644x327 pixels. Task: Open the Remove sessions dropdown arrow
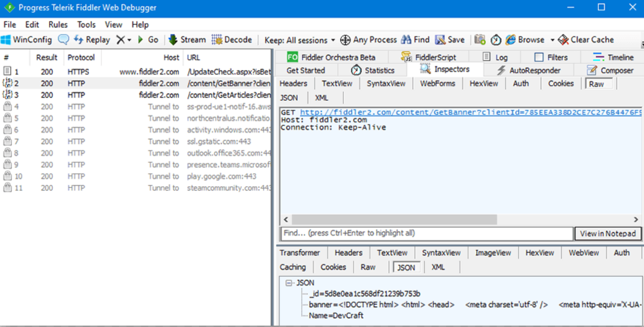point(129,40)
